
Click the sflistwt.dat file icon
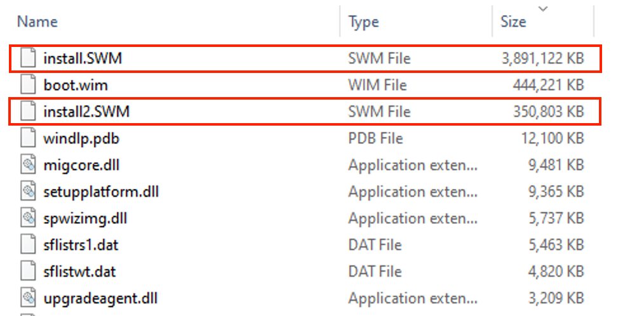tap(27, 272)
